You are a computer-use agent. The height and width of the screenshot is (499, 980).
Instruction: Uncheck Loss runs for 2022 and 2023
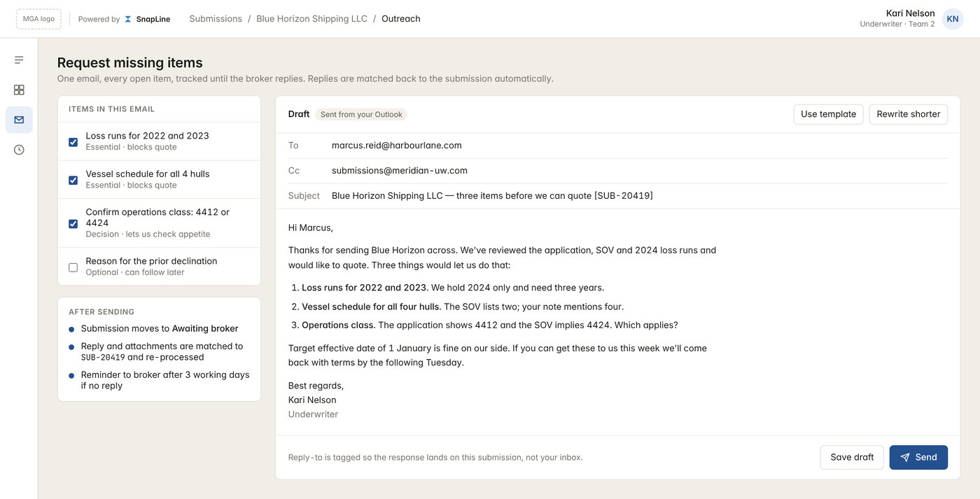73,142
